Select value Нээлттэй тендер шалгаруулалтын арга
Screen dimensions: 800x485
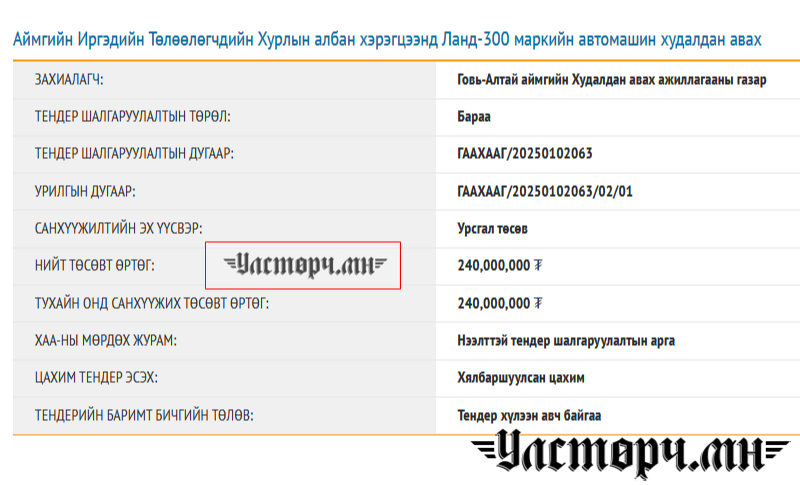[x=566, y=341]
